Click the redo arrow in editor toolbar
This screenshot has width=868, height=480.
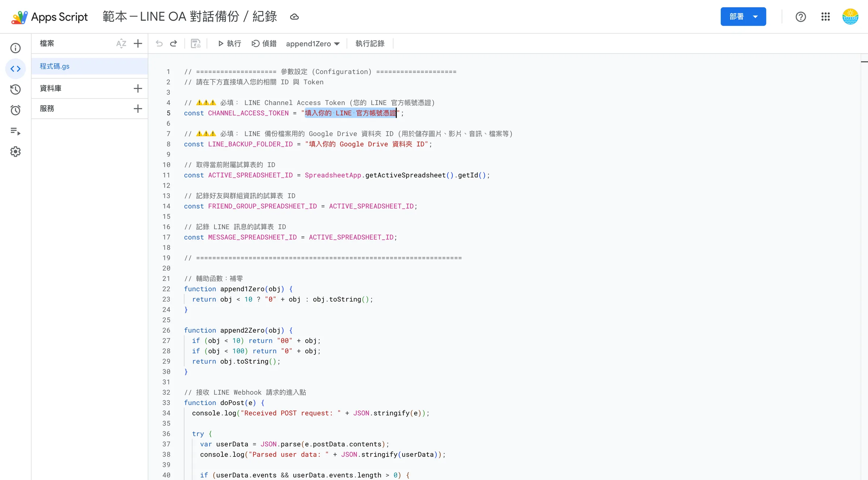174,43
